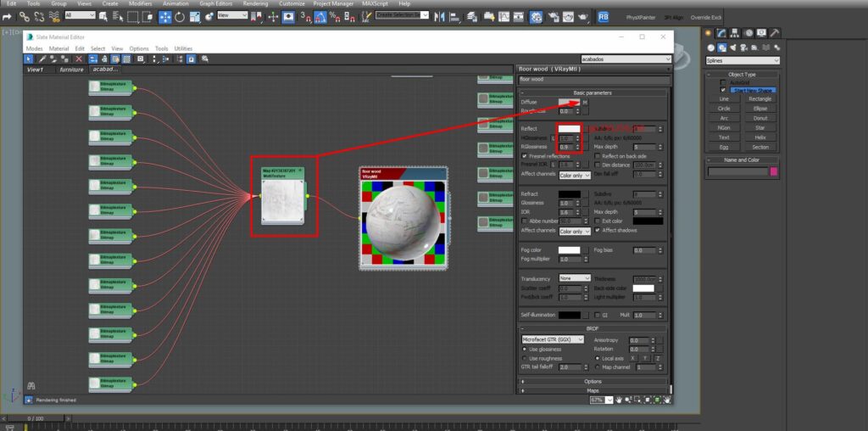The image size is (868, 431).
Task: Open the Modes menu in Slate Material Editor
Action: pos(34,48)
